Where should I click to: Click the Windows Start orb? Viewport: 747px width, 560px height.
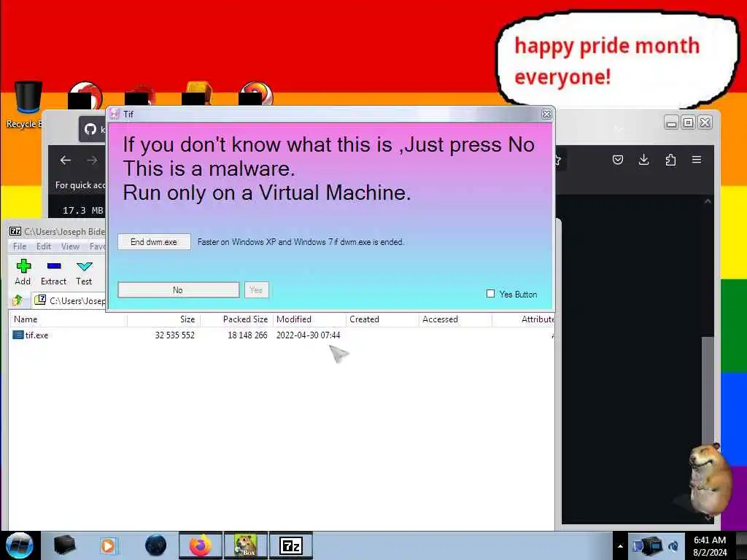tap(20, 545)
